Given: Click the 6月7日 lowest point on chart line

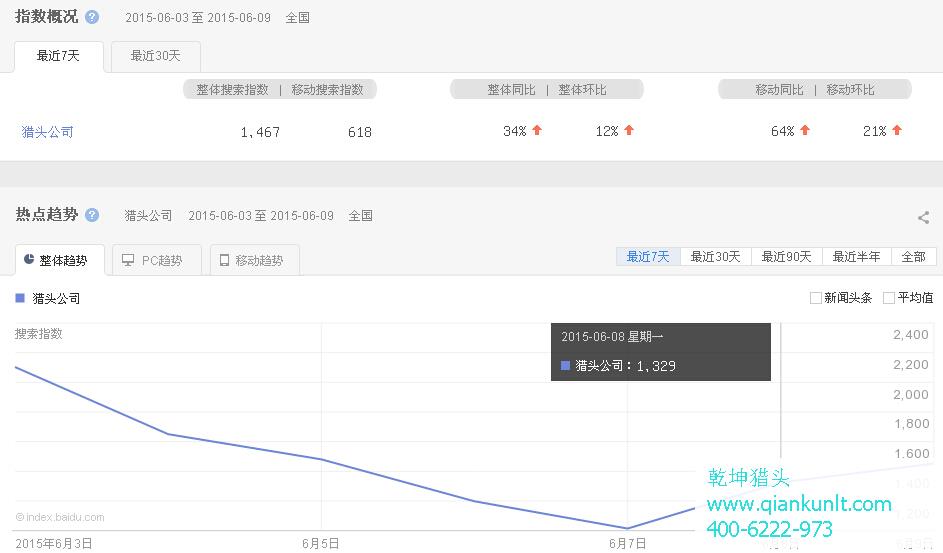Looking at the screenshot, I should point(627,528).
